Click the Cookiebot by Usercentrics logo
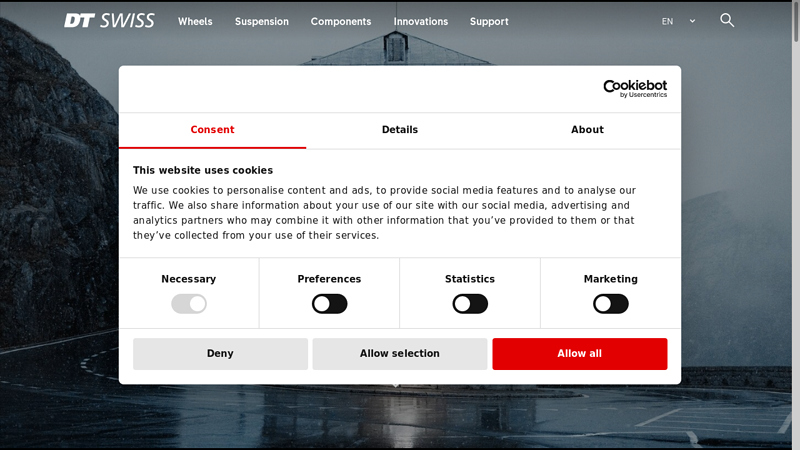 tap(635, 88)
